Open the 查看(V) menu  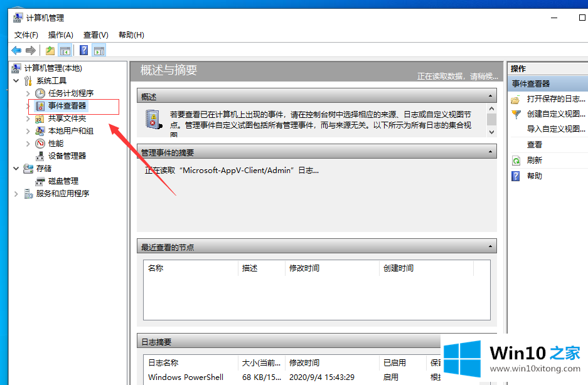click(x=96, y=35)
